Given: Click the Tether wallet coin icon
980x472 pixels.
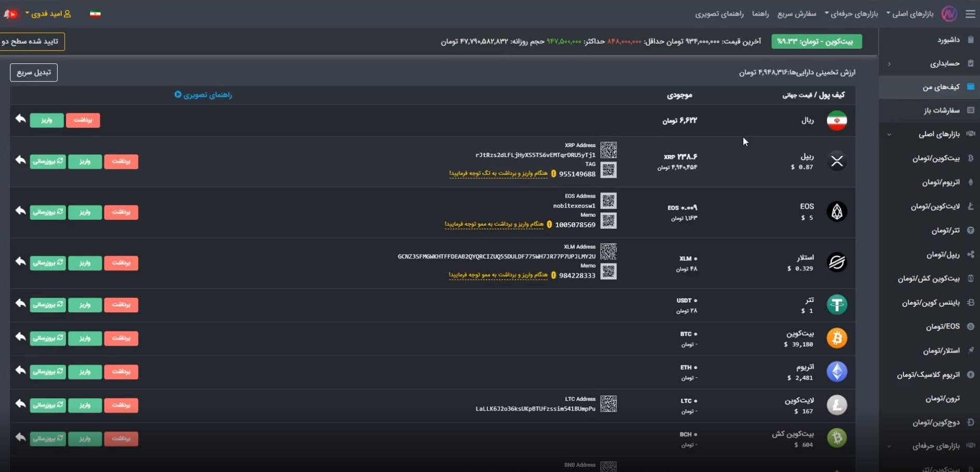Looking at the screenshot, I should [x=836, y=305].
